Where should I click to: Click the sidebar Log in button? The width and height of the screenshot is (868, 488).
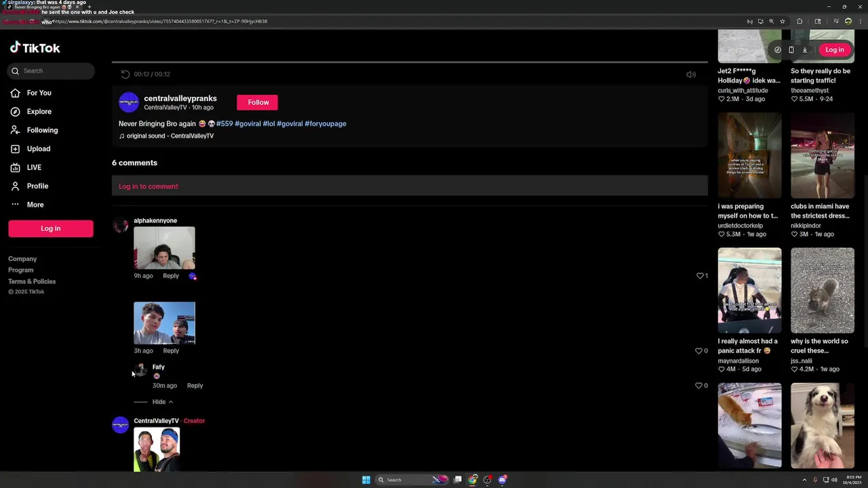coord(51,228)
